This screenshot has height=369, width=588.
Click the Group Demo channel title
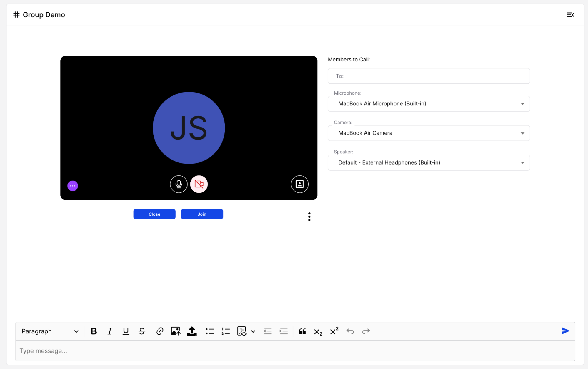pos(44,15)
